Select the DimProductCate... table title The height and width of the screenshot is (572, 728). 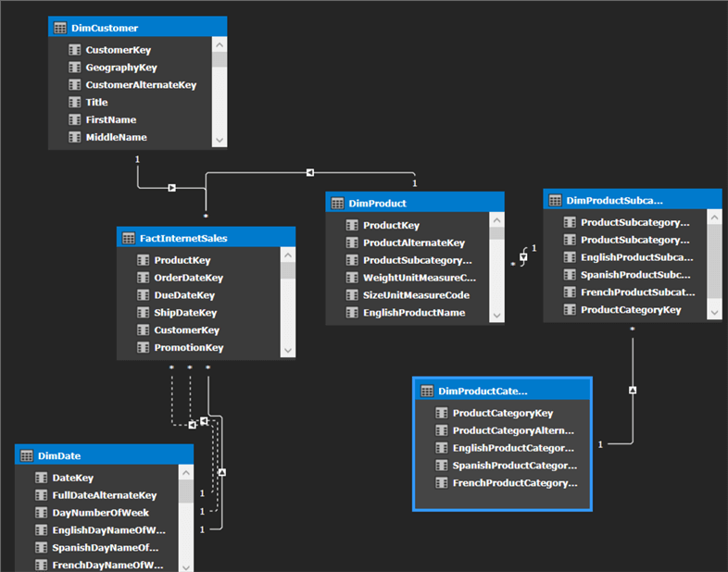[483, 392]
